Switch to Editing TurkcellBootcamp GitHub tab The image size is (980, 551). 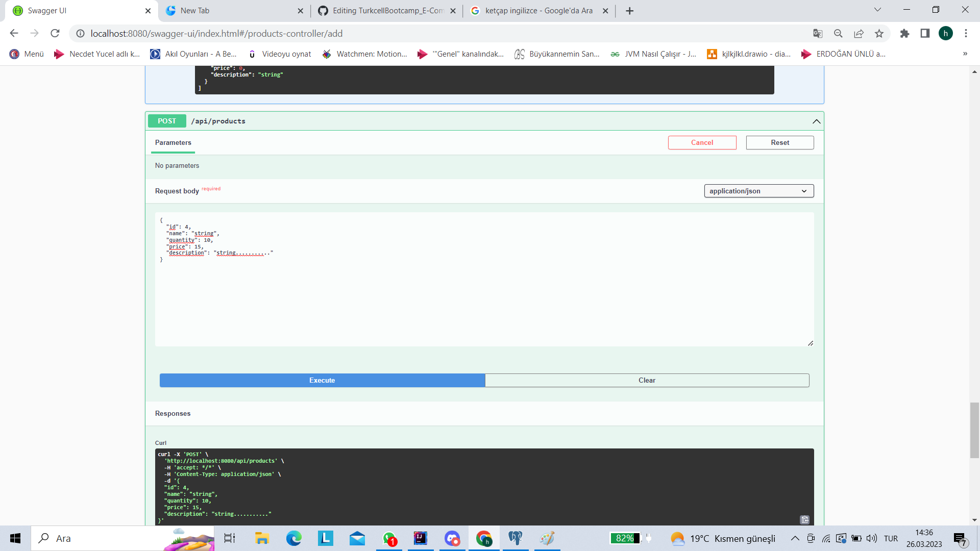click(387, 11)
